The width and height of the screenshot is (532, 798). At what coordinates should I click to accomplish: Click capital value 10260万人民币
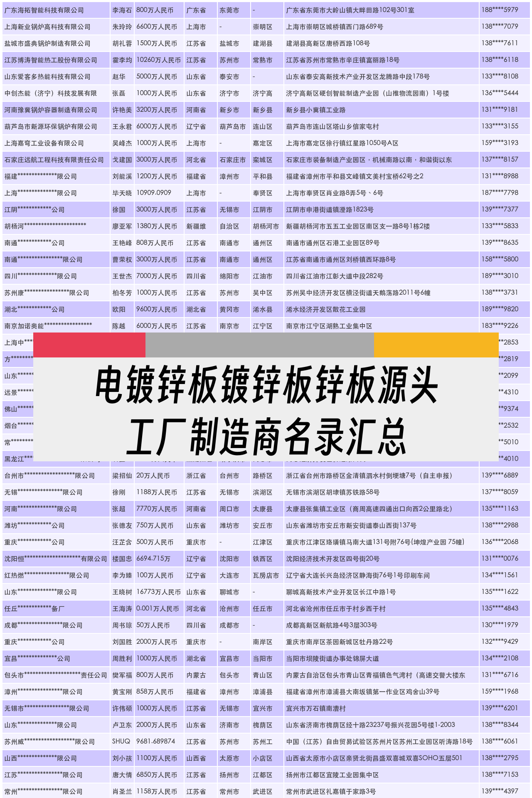(158, 60)
